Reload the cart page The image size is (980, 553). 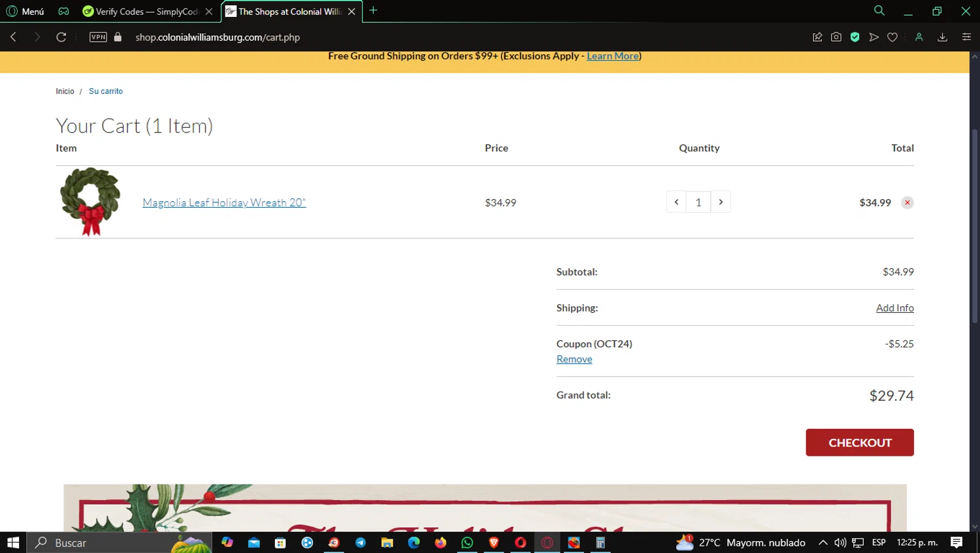coord(61,37)
